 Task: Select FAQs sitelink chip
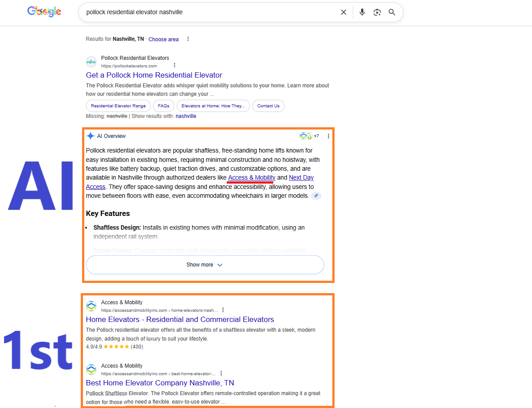pyautogui.click(x=164, y=106)
